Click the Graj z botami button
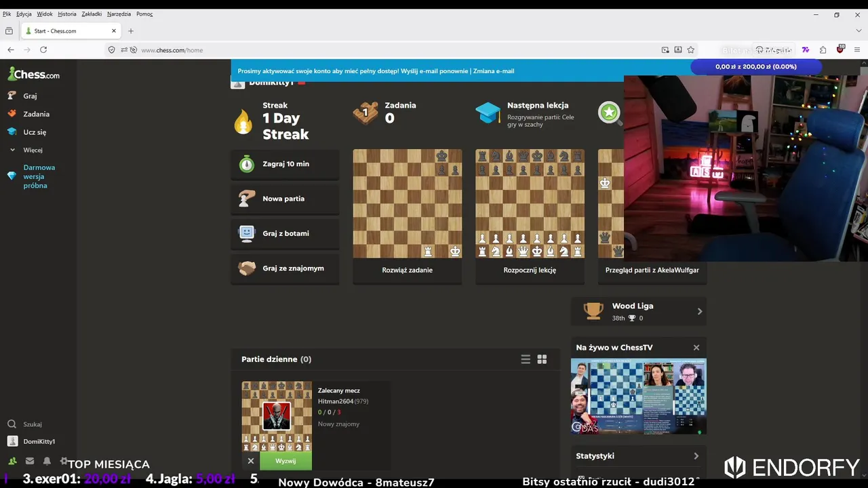 pos(285,233)
